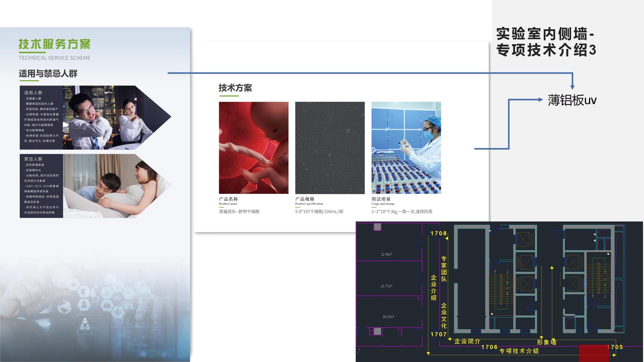Click the 1707 room number label
644x362 pixels.
(438, 334)
